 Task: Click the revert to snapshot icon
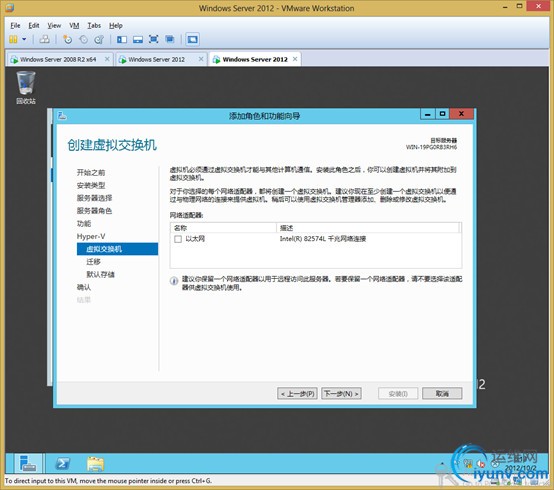click(x=83, y=39)
